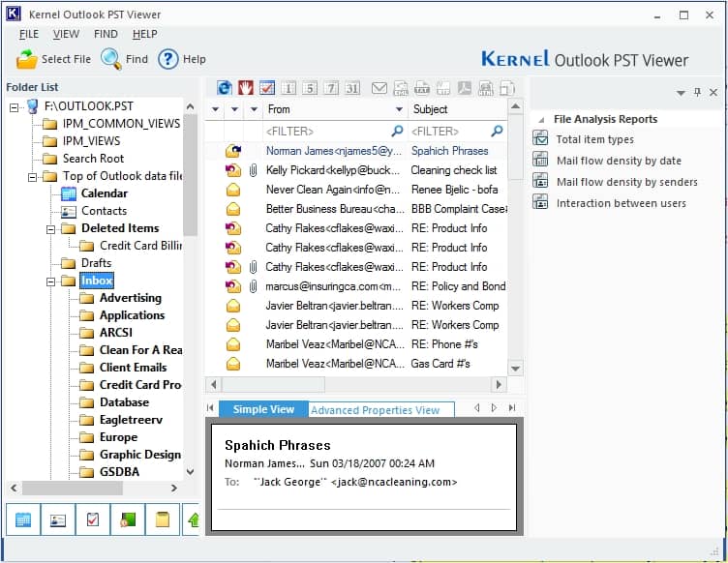728x563 pixels.
Task: Click folder list scroll down chevron
Action: pos(190,472)
